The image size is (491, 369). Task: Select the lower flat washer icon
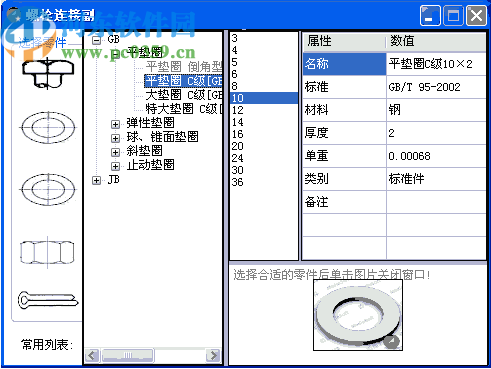(48, 189)
